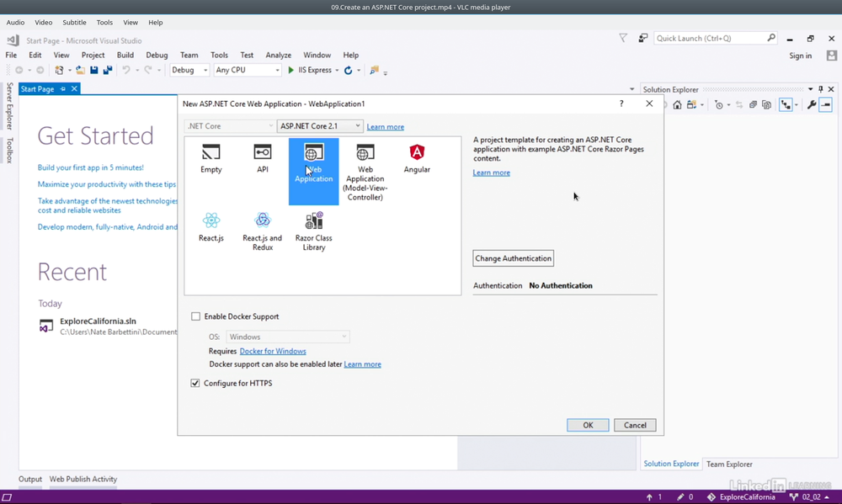The width and height of the screenshot is (842, 504).
Task: Open the .NET Core framework dropdown
Action: [x=230, y=126]
